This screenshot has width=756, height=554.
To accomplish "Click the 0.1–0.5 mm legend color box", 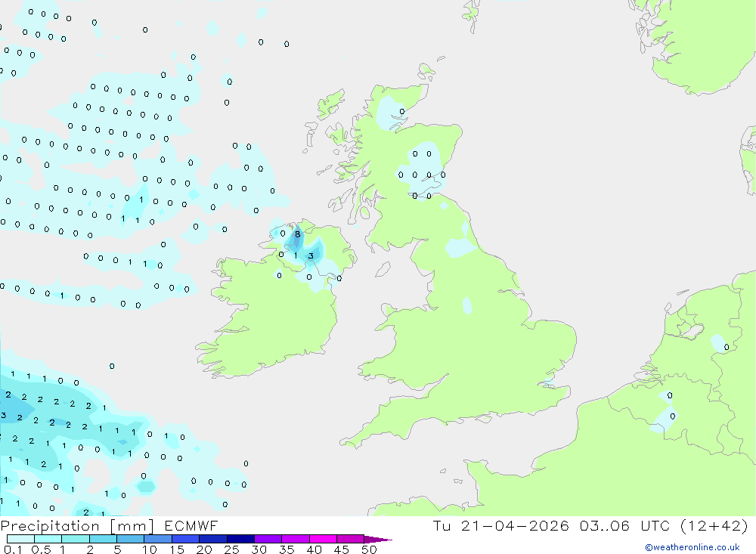I will [20, 539].
